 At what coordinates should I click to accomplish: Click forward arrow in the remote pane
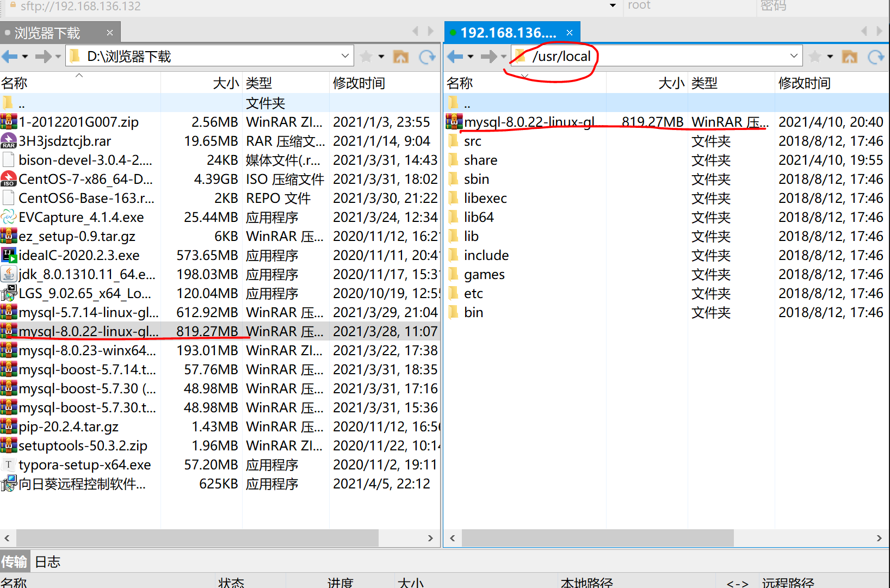point(489,56)
